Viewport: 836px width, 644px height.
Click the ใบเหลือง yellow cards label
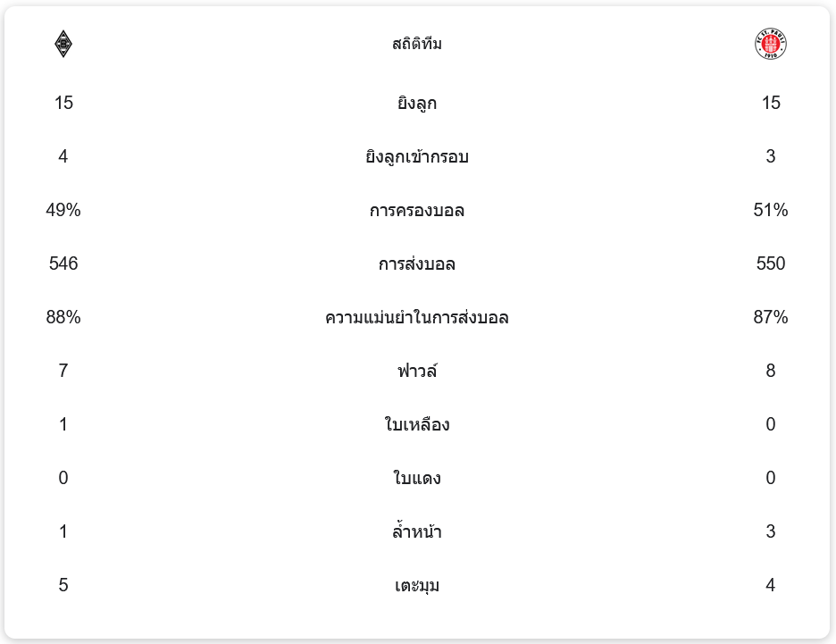[417, 424]
